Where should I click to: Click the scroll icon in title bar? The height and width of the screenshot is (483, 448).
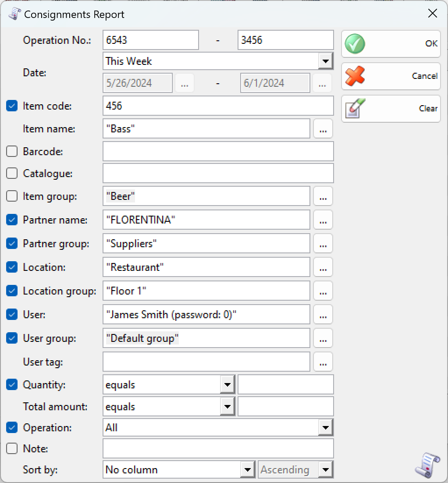pyautogui.click(x=14, y=14)
